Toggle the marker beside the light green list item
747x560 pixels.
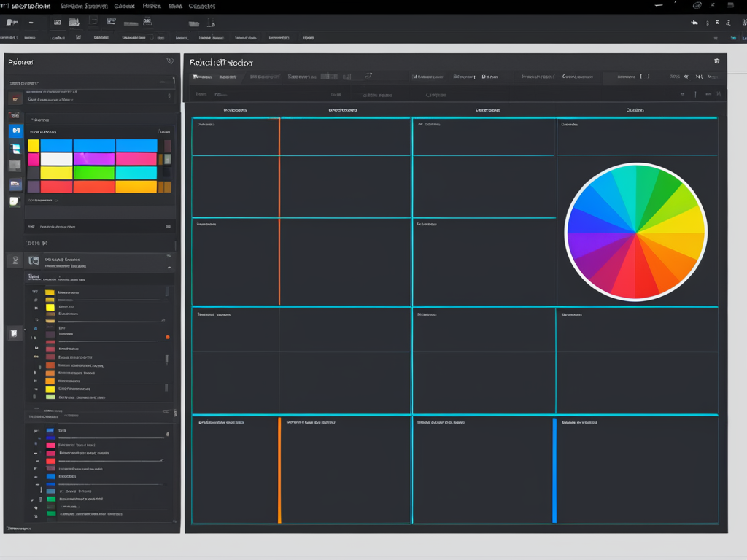35,397
